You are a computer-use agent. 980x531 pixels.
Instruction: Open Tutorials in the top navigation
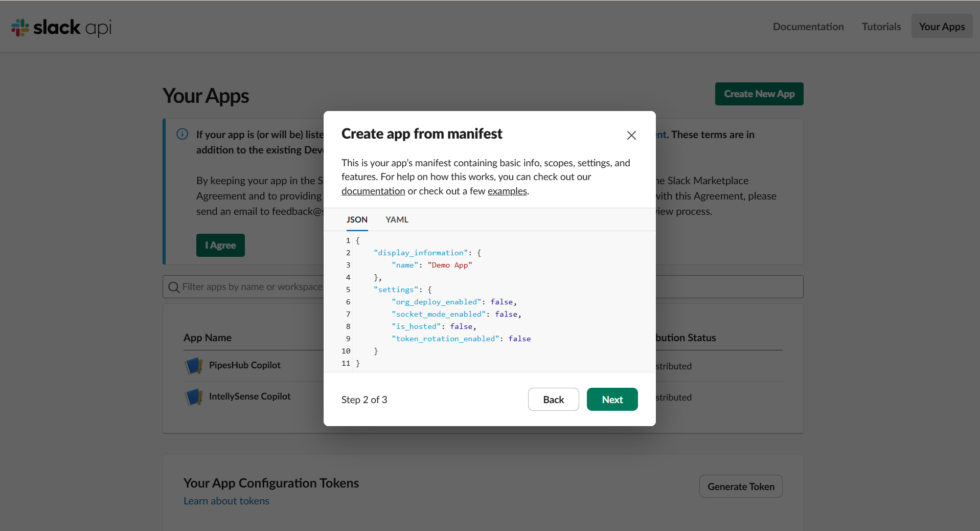(x=881, y=27)
